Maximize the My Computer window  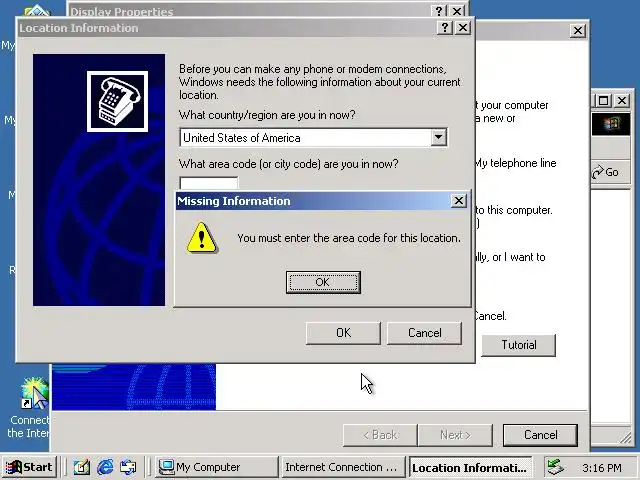click(604, 100)
